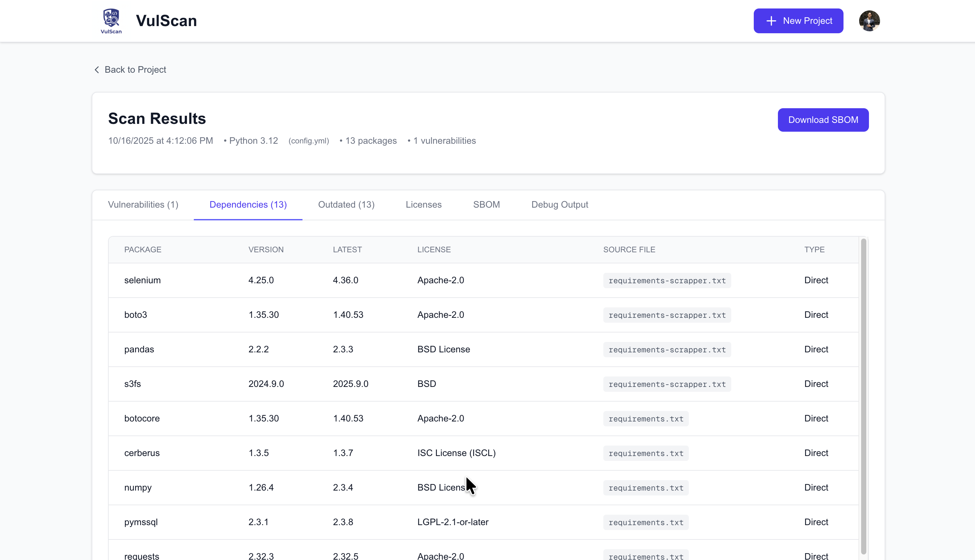This screenshot has width=975, height=560.
Task: Click the VERSION column header
Action: pos(266,250)
